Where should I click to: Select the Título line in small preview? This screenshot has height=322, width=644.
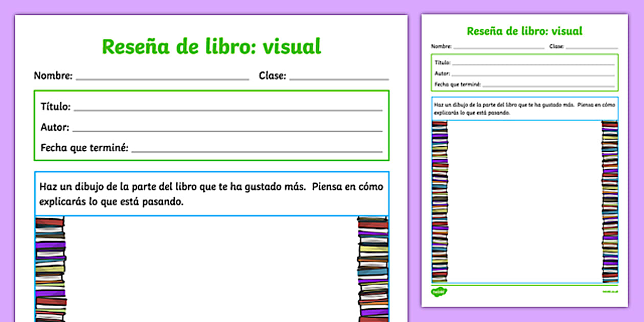pyautogui.click(x=533, y=63)
